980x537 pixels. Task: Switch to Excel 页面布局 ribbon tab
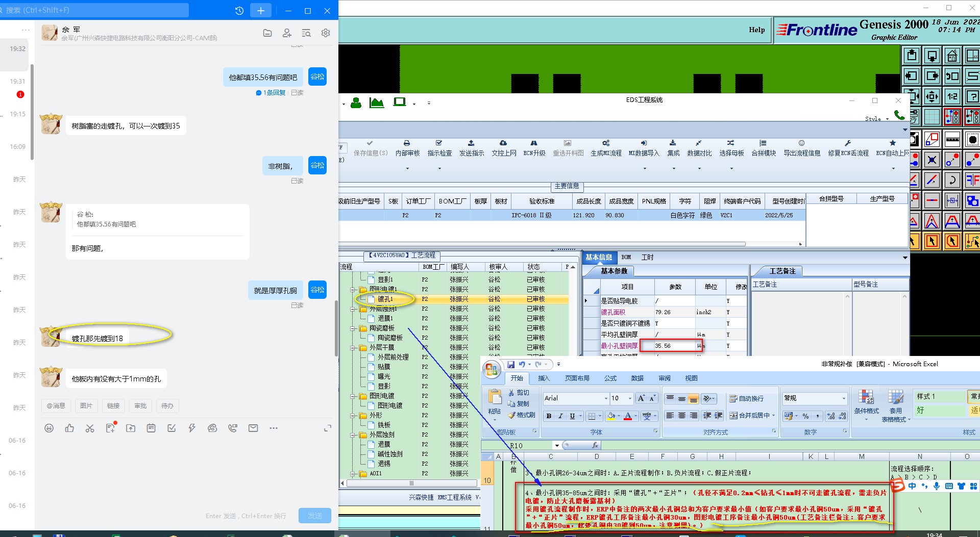pyautogui.click(x=577, y=378)
